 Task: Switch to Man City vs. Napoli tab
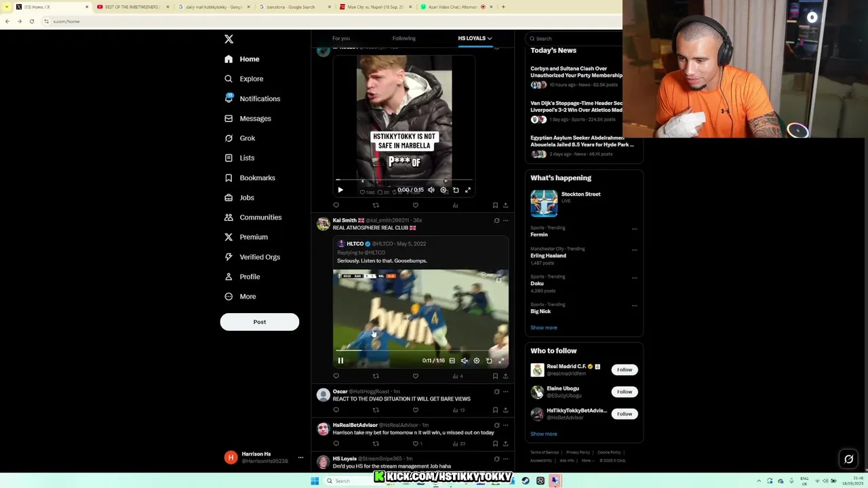374,7
